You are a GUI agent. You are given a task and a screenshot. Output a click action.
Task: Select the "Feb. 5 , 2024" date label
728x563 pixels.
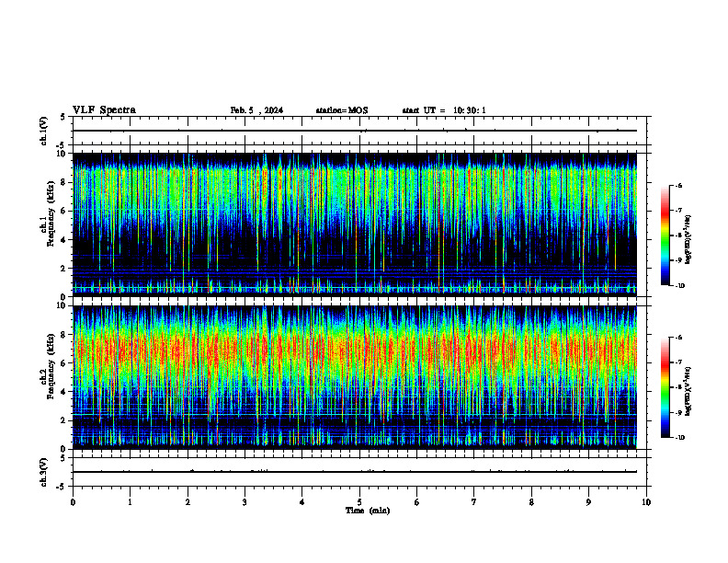(256, 110)
